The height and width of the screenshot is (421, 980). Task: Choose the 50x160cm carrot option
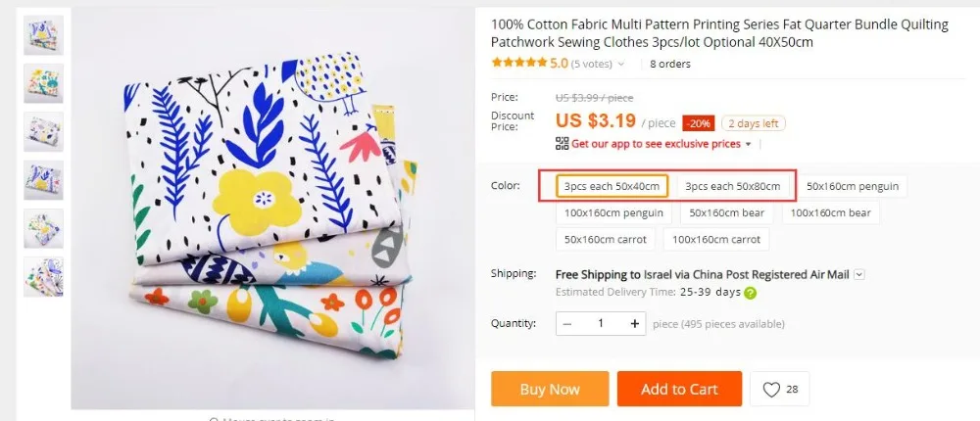point(606,238)
